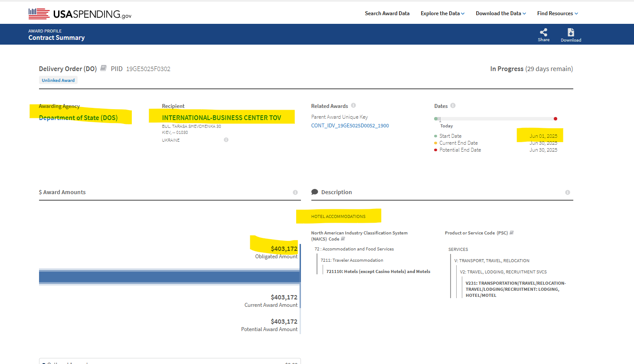The height and width of the screenshot is (364, 634).
Task: Click the dates progress timeline bar
Action: (496, 119)
